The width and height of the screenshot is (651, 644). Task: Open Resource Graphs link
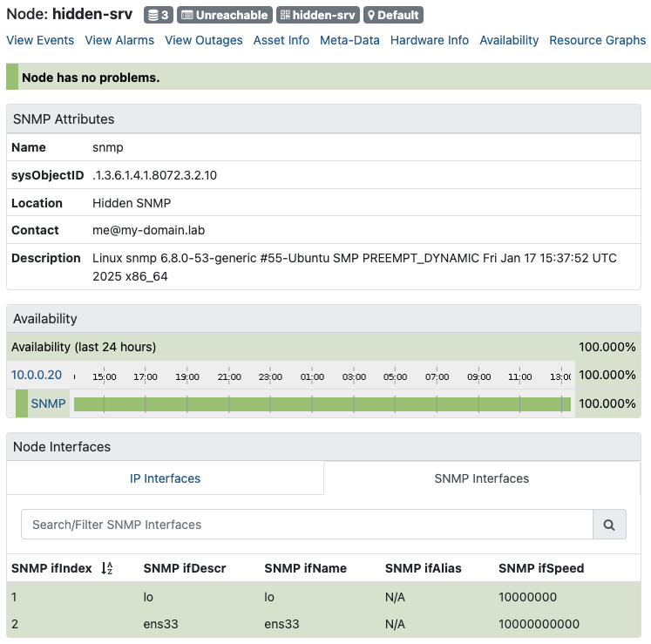pos(598,40)
